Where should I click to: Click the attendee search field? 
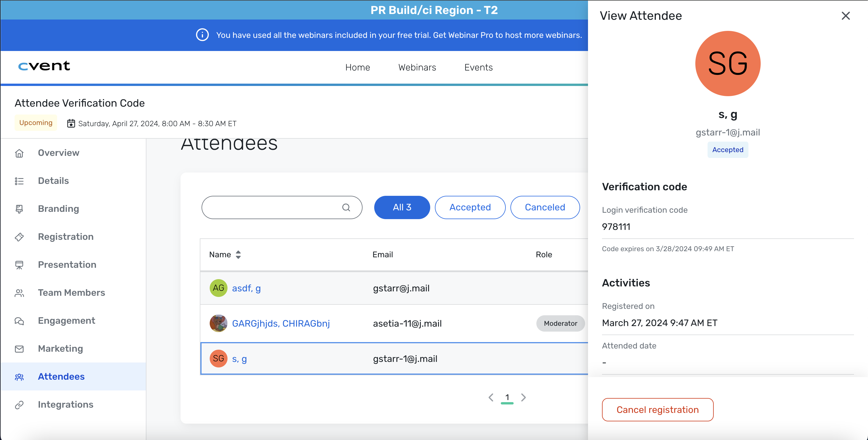pyautogui.click(x=282, y=207)
